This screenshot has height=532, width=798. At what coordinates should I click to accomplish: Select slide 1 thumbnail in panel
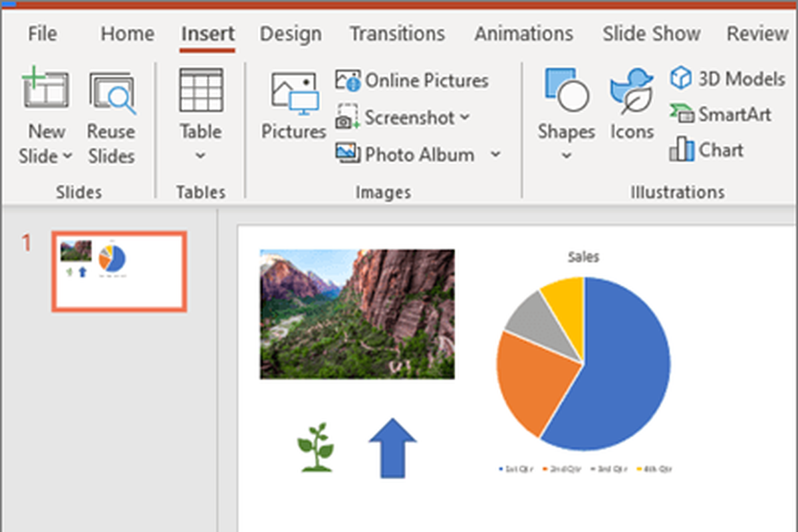[119, 271]
